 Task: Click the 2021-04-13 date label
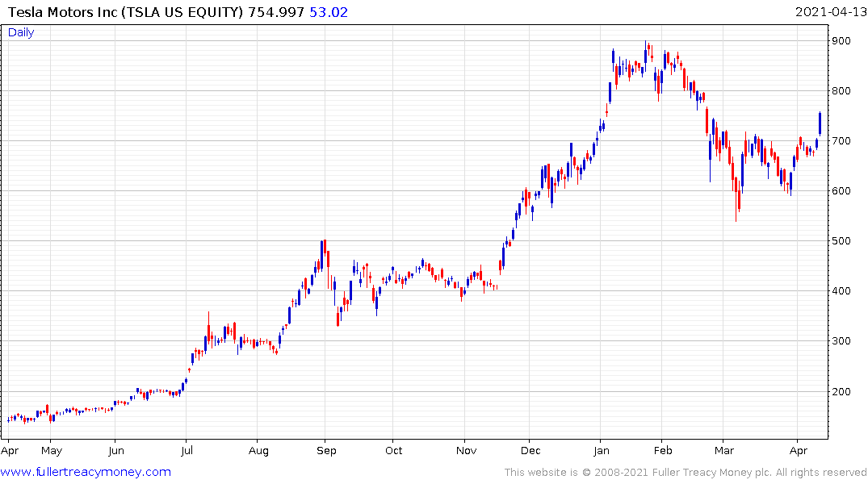831,12
